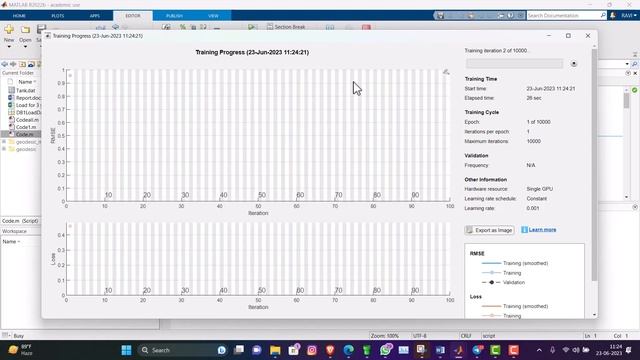This screenshot has height=360, width=640.
Task: Click the MATLAB icon in taskbar
Action: coord(459,350)
